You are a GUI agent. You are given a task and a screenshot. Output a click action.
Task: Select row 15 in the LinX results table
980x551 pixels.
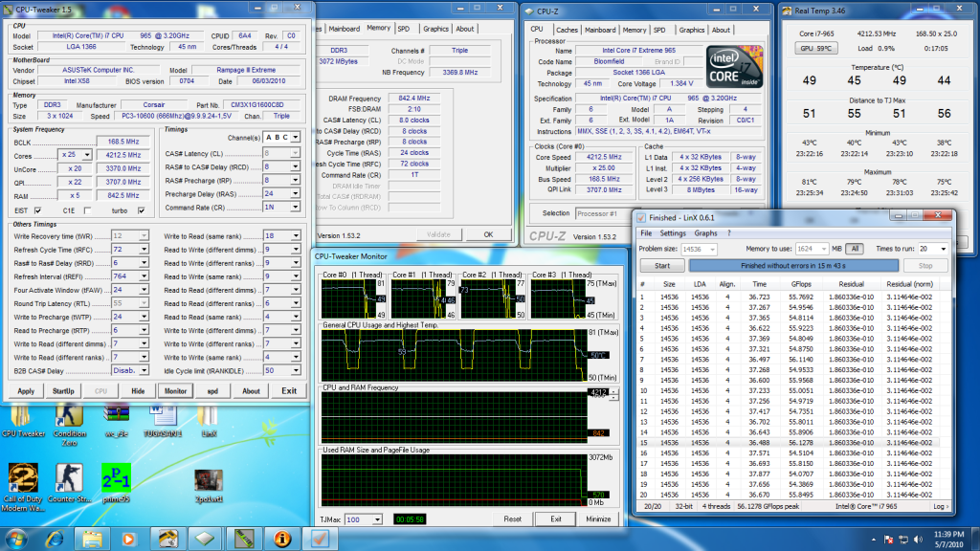coord(788,442)
